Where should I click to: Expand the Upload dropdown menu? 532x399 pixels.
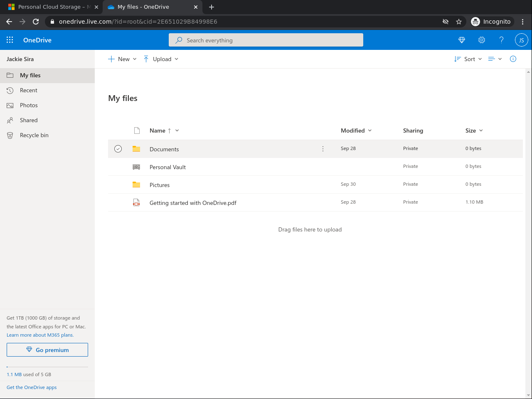161,59
